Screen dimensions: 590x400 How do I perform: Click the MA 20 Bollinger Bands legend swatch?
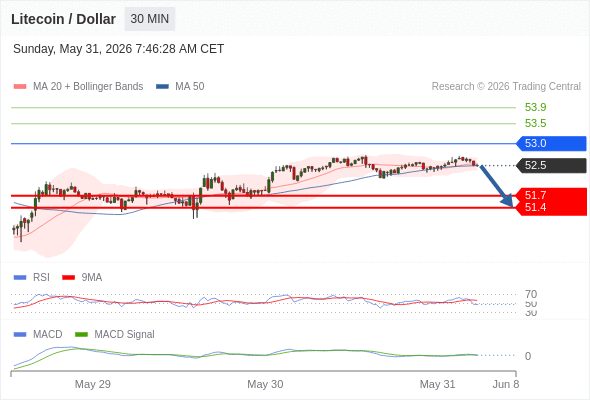[20, 87]
